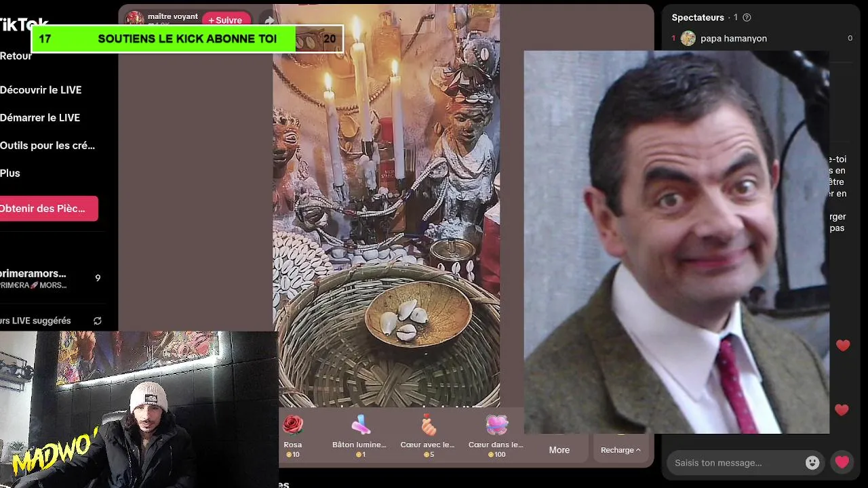
Task: Follow maître voyant with Suivre button
Action: coord(226,20)
